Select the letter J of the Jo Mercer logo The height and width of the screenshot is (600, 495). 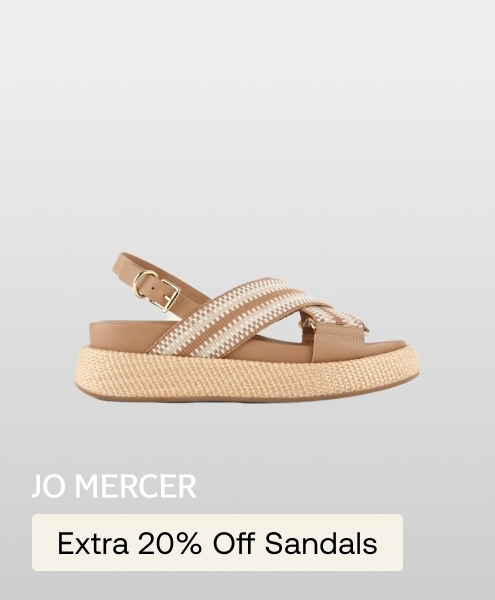click(x=36, y=486)
